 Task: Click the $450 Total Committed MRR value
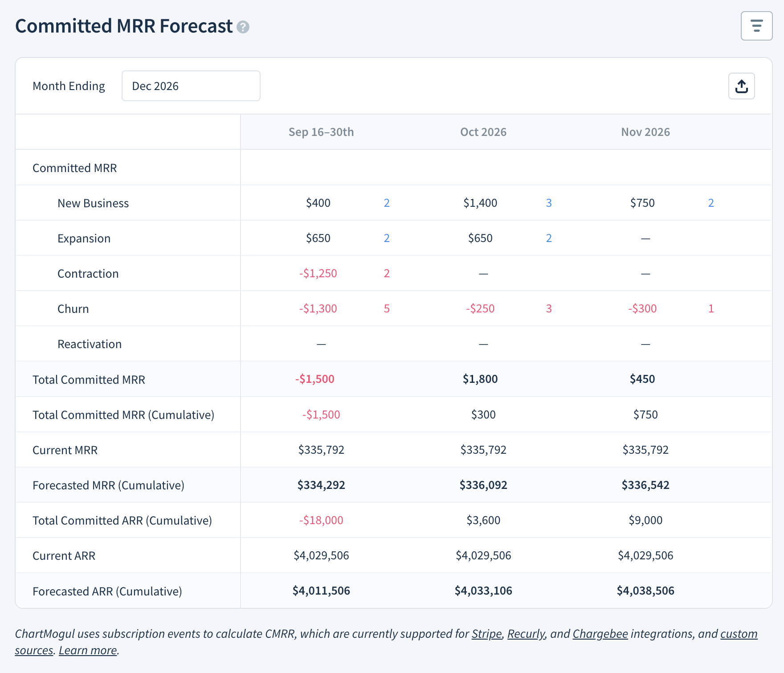point(642,379)
